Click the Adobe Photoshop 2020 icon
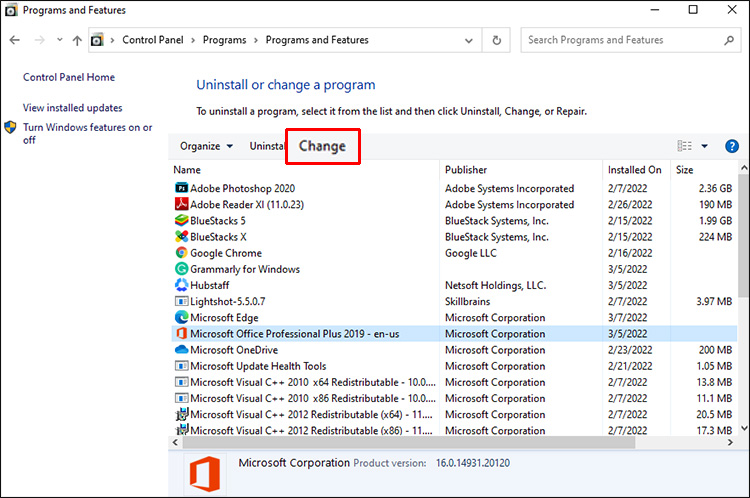This screenshot has width=750, height=498. (x=181, y=188)
